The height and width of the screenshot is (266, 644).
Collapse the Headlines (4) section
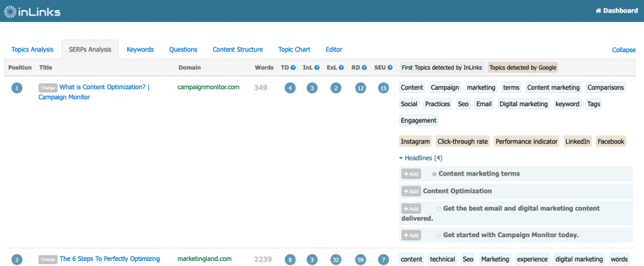[x=421, y=158]
